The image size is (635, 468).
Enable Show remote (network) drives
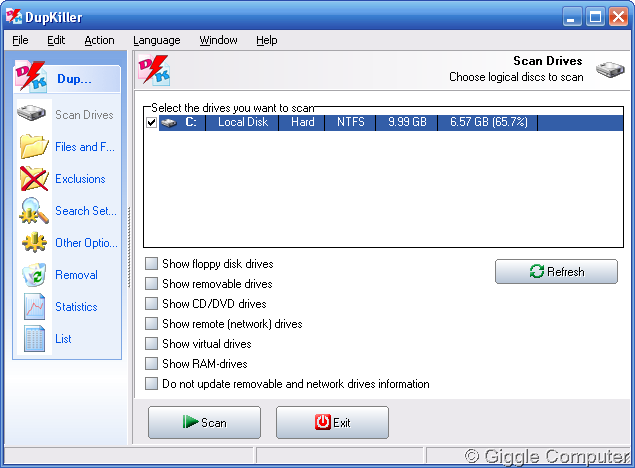click(x=151, y=323)
